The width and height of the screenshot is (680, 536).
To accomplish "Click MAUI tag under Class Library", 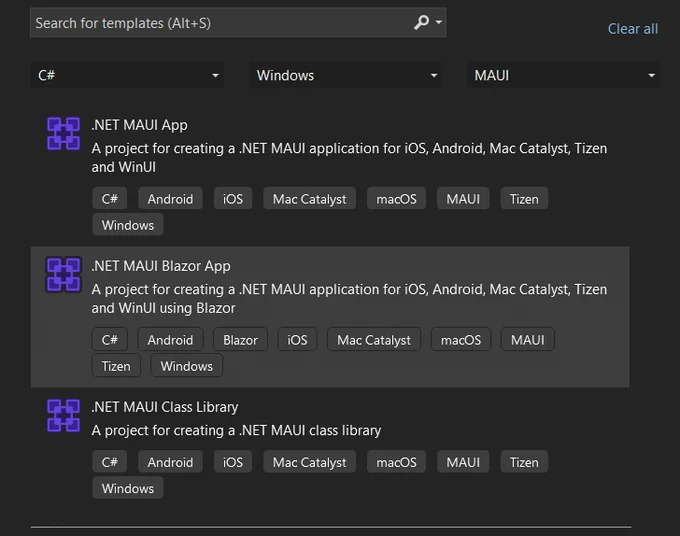I will point(463,462).
